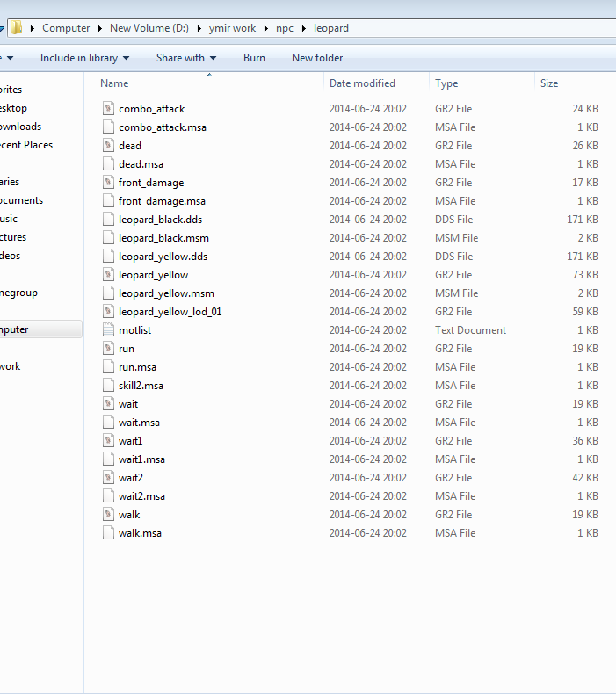
Task: Go to Computer in the breadcrumb
Action: (x=66, y=28)
